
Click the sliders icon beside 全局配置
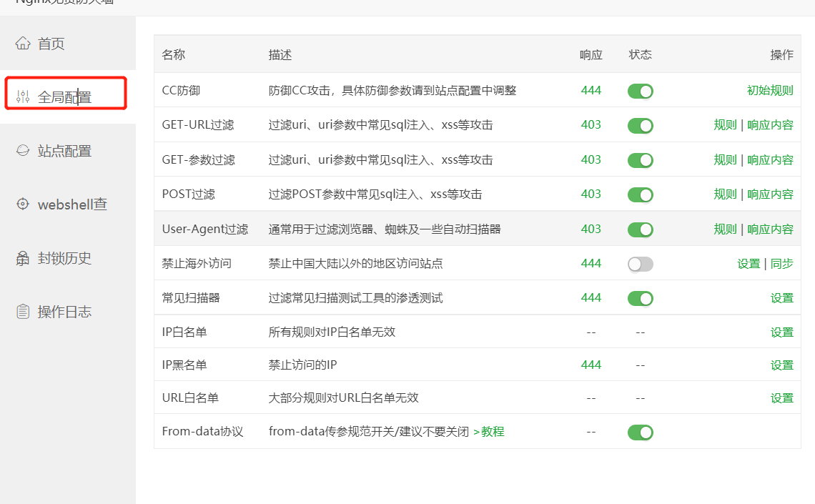coord(23,96)
